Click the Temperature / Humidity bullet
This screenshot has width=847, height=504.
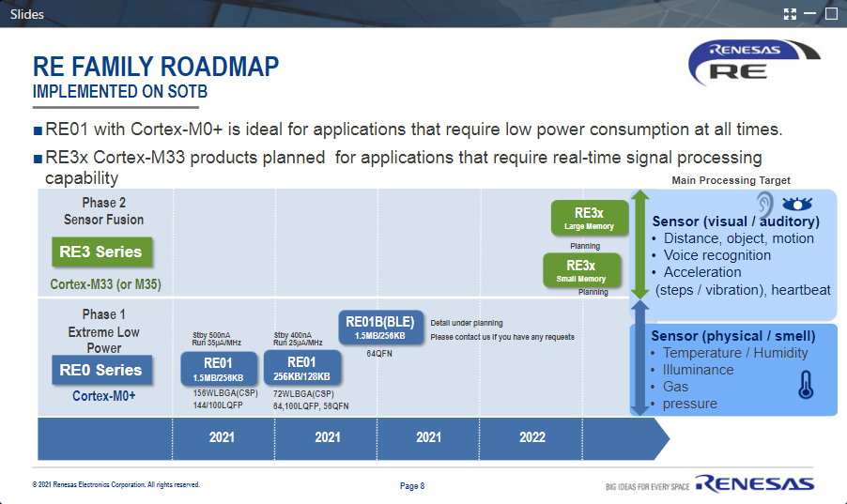pos(735,353)
